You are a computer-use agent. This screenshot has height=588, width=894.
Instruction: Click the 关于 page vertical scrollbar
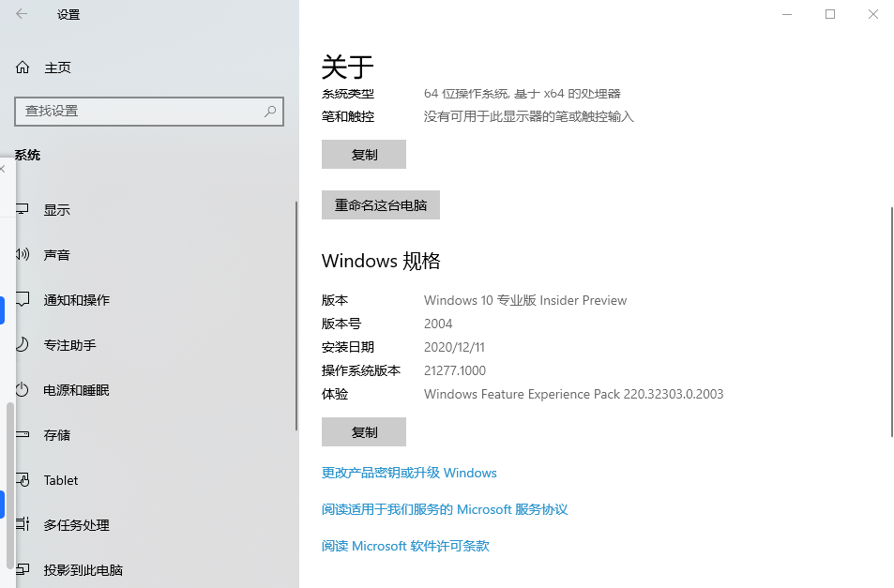click(x=892, y=322)
